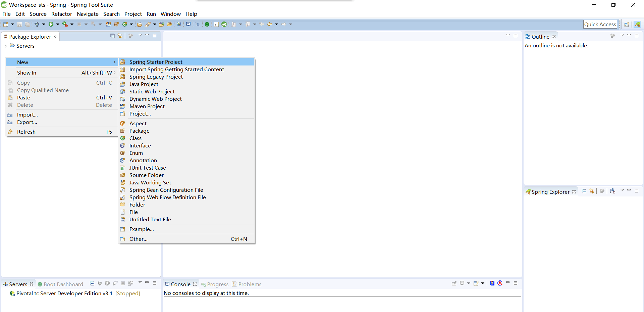This screenshot has height=312, width=644.
Task: Click the New wizard toolbar icon
Action: [6, 24]
